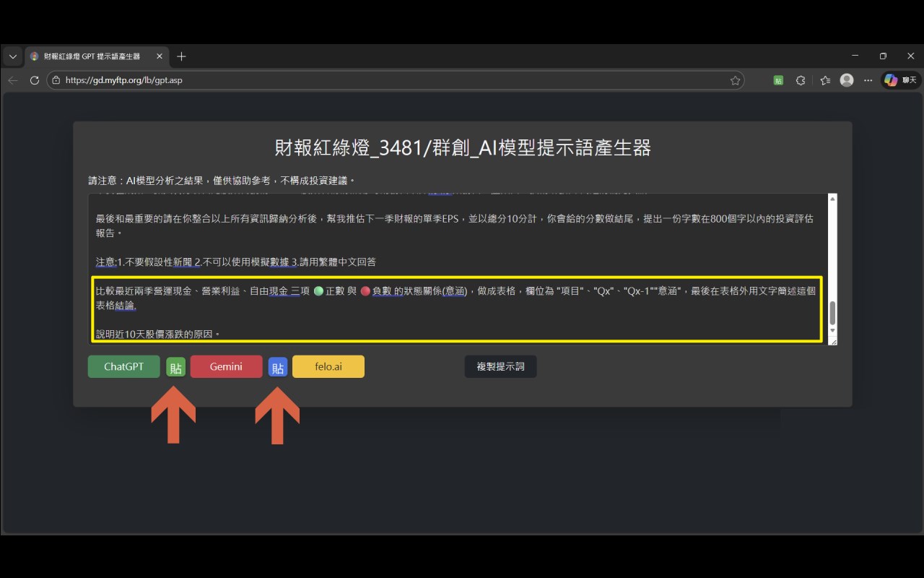Screen dimensions: 924x578
Task: Click the text 說明近10天股價漲跌的原因
Action: (157, 335)
